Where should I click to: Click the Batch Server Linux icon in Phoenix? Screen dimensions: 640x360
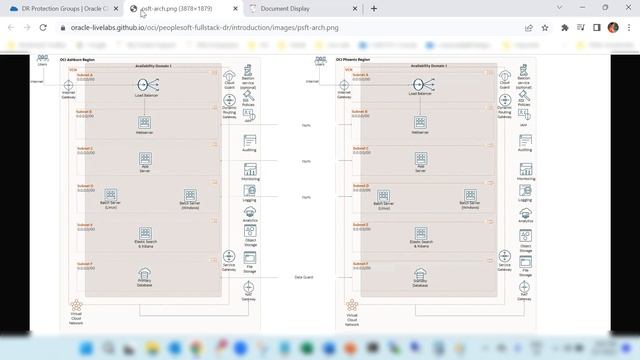click(x=383, y=196)
